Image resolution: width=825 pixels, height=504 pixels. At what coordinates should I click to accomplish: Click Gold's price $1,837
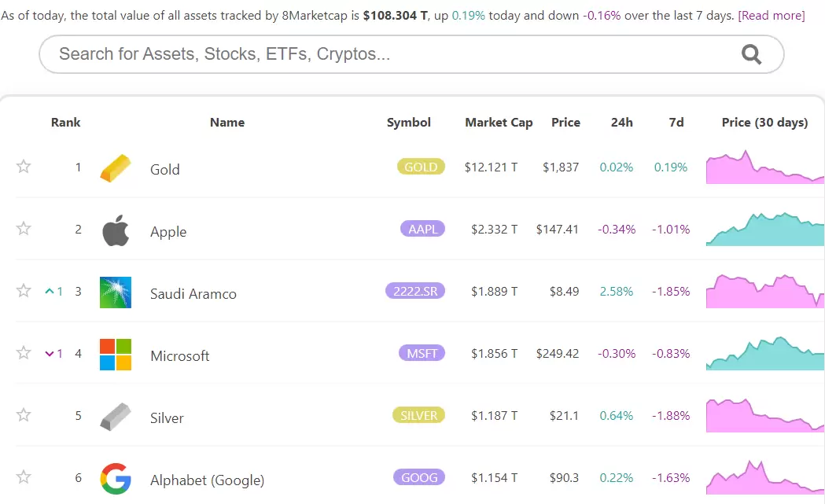[561, 167]
